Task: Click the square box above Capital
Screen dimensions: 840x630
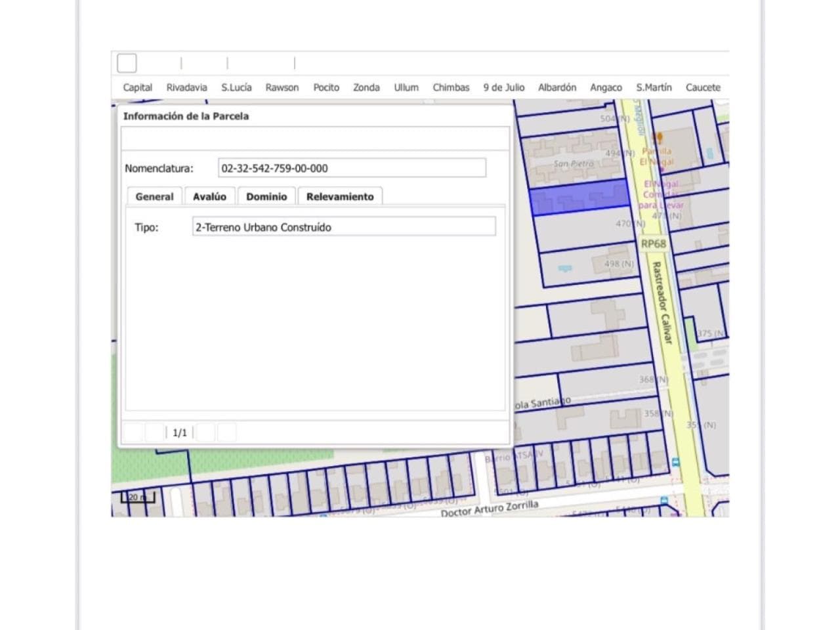Action: coord(127,63)
